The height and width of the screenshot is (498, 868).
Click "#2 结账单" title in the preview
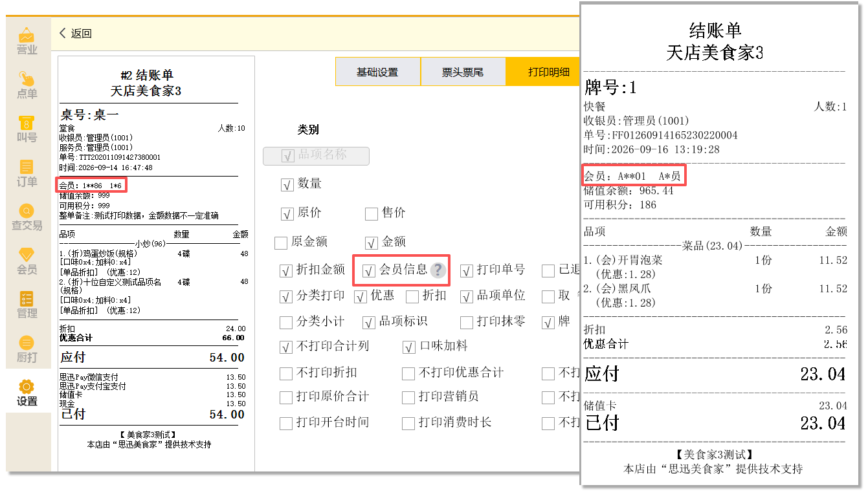coord(147,75)
